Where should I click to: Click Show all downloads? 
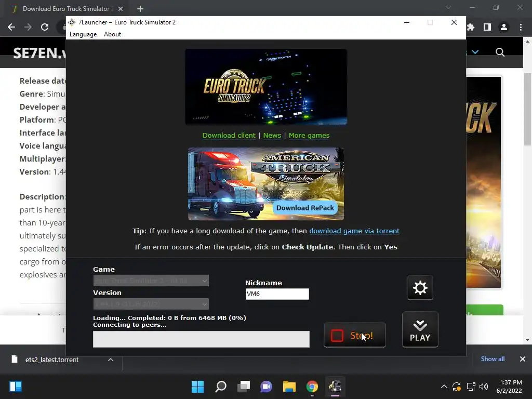pos(493,359)
